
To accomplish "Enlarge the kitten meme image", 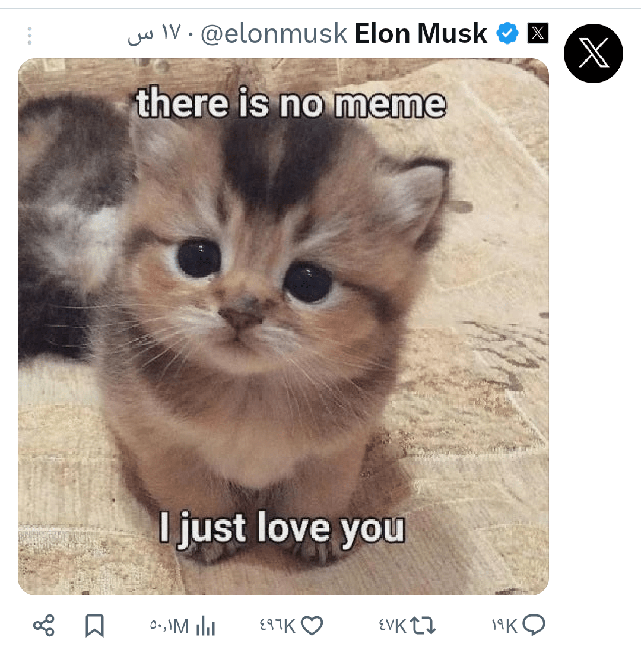I will [x=284, y=325].
